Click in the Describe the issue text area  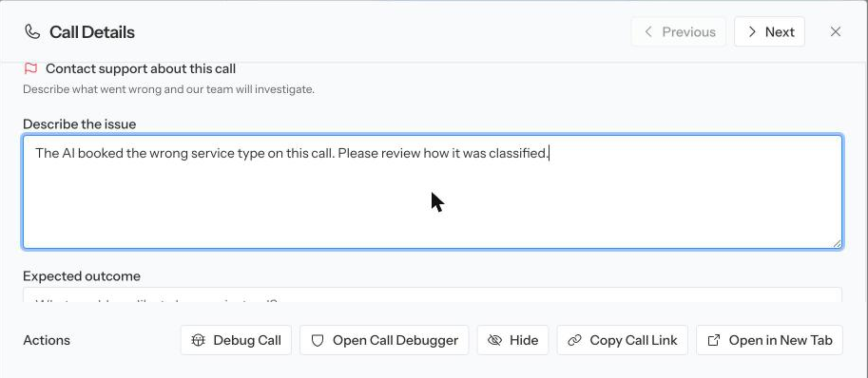(433, 192)
